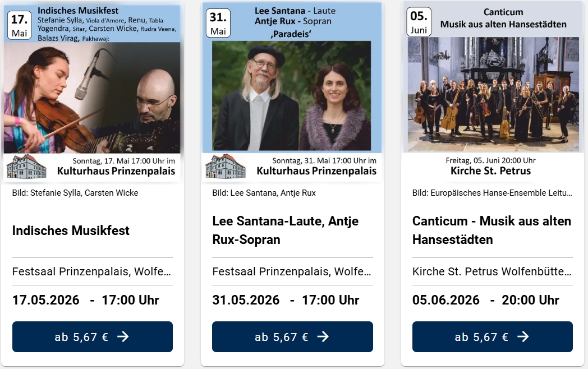The image size is (588, 369).
Task: Click Prinzenpalais building logo on Lee Santana poster
Action: [x=226, y=167]
